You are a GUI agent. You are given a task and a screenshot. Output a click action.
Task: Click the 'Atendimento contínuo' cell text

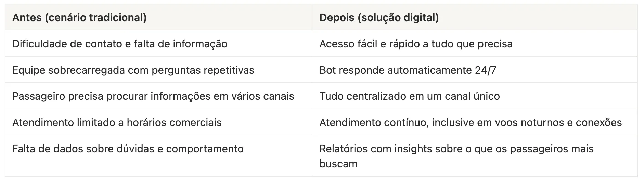tap(470, 123)
